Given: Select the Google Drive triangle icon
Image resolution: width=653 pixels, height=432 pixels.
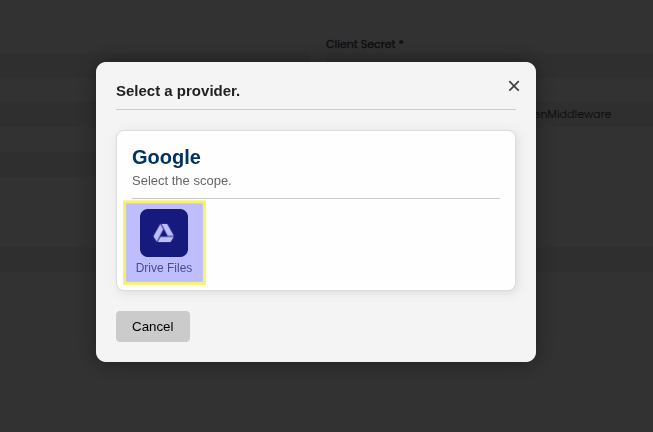Looking at the screenshot, I should pyautogui.click(x=164, y=233).
